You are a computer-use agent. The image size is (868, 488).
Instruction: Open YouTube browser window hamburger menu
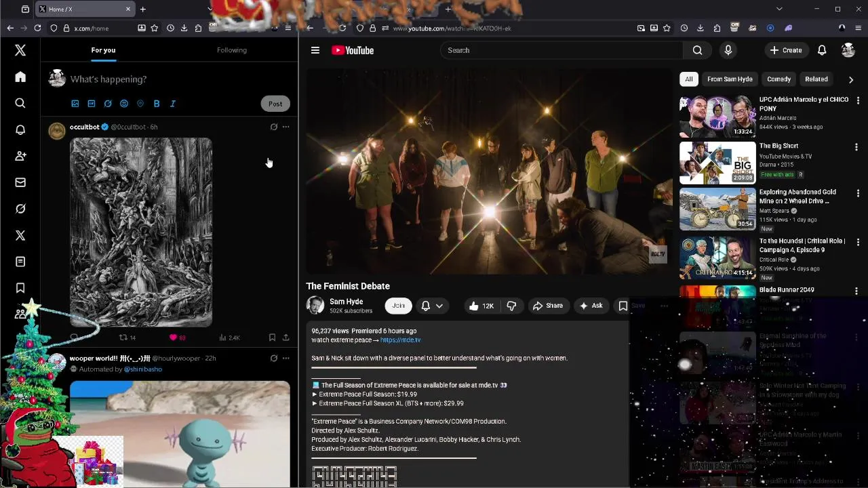858,28
